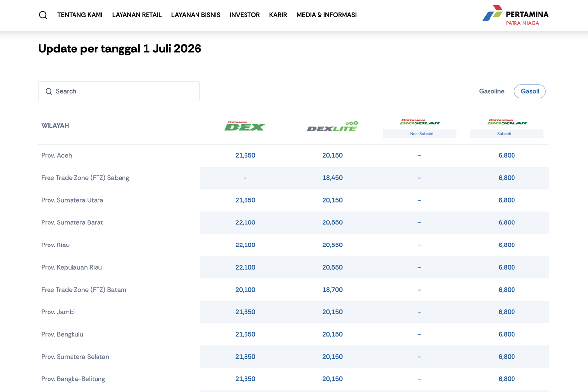Click the WILAYAH column header
Screen dimensions: 588x392
pyautogui.click(x=55, y=126)
